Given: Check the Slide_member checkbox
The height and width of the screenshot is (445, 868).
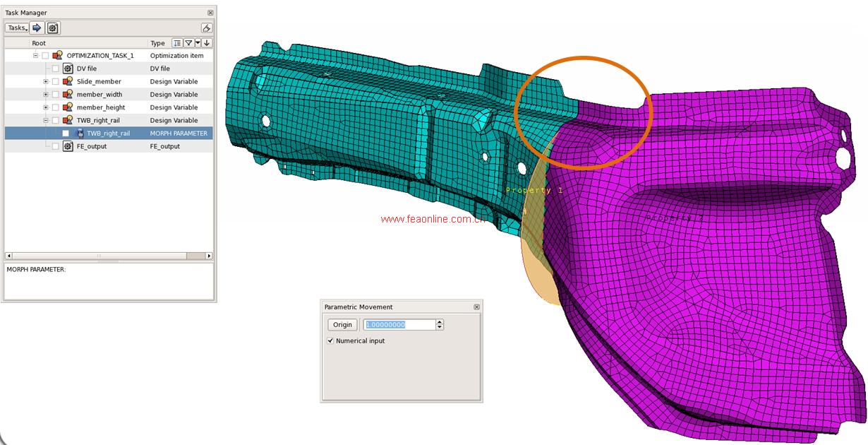Looking at the screenshot, I should click(x=56, y=82).
